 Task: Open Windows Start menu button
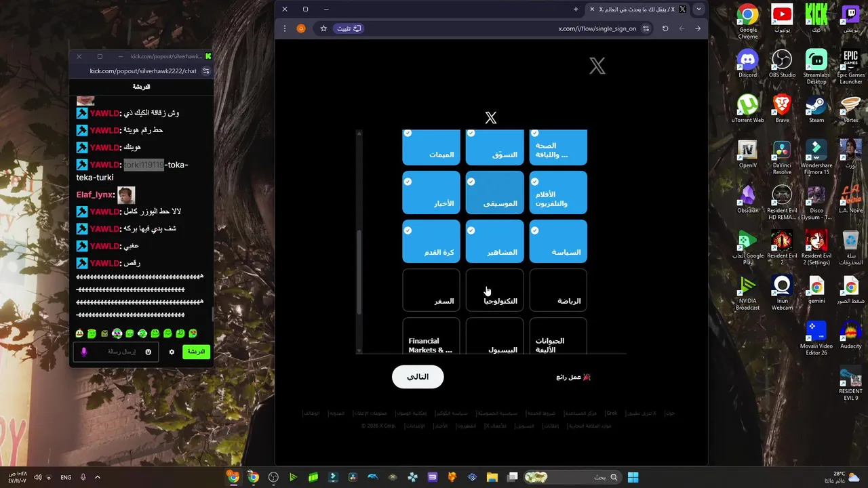tap(633, 477)
